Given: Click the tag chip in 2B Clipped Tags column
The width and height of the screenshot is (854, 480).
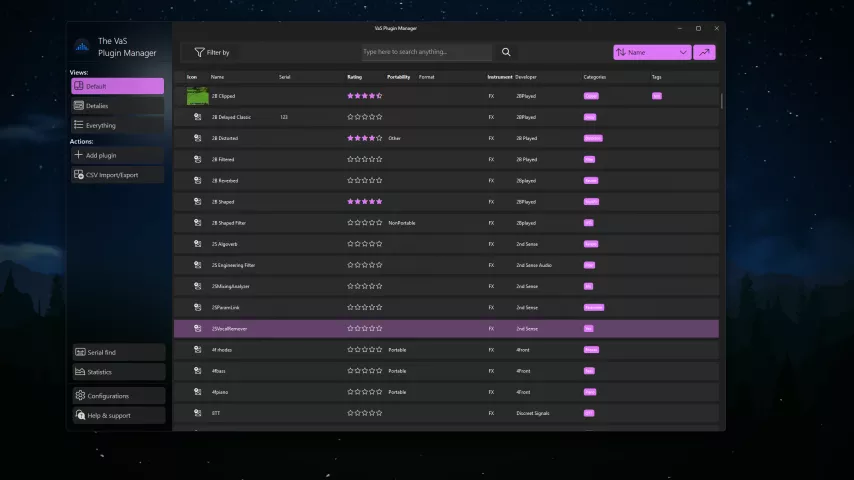Looking at the screenshot, I should 657,96.
